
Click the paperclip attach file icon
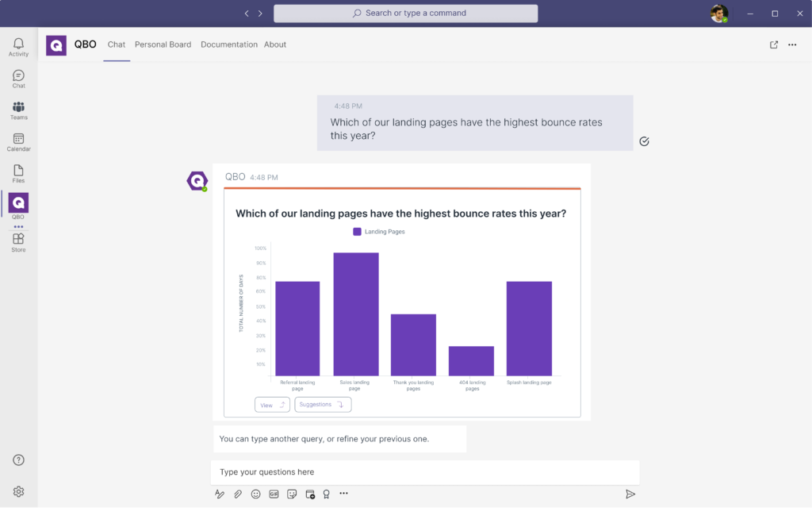(238, 494)
